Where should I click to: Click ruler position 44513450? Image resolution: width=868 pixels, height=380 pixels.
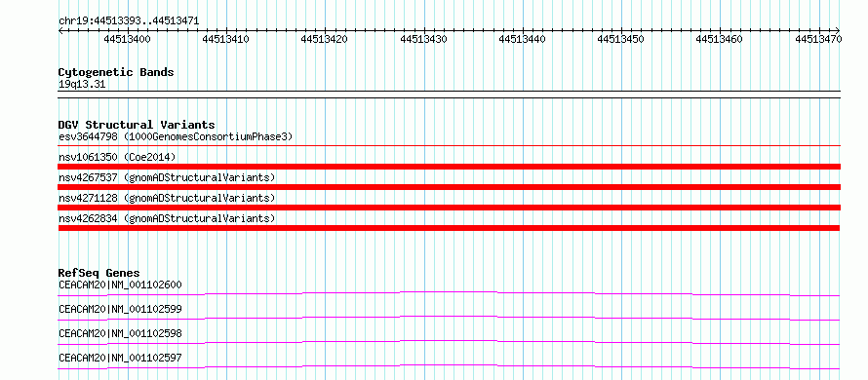pyautogui.click(x=620, y=39)
